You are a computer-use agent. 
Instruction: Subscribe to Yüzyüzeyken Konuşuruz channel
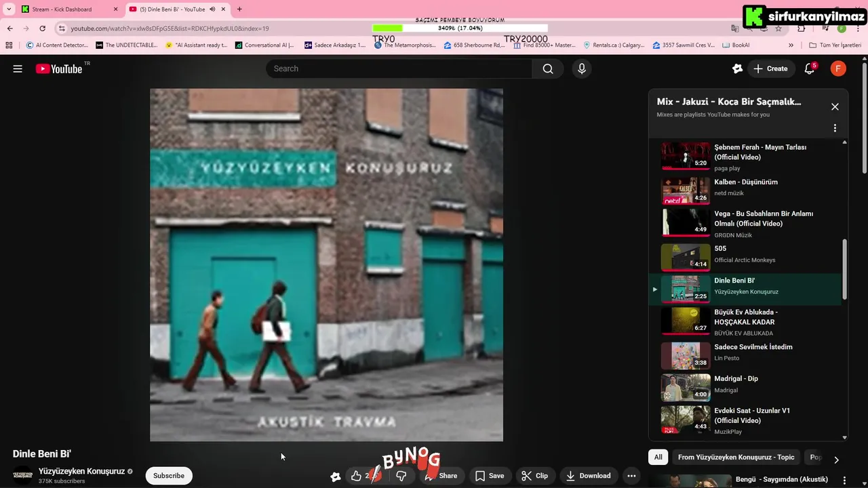169,476
